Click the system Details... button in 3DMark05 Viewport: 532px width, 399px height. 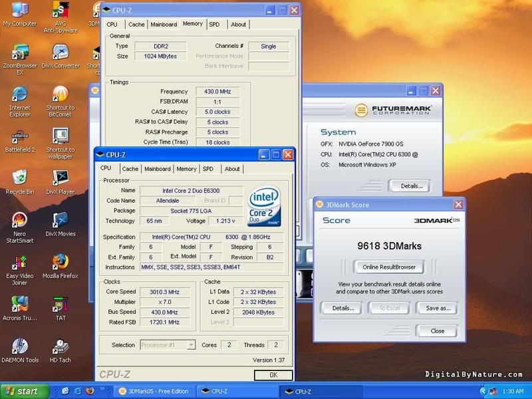tap(409, 186)
